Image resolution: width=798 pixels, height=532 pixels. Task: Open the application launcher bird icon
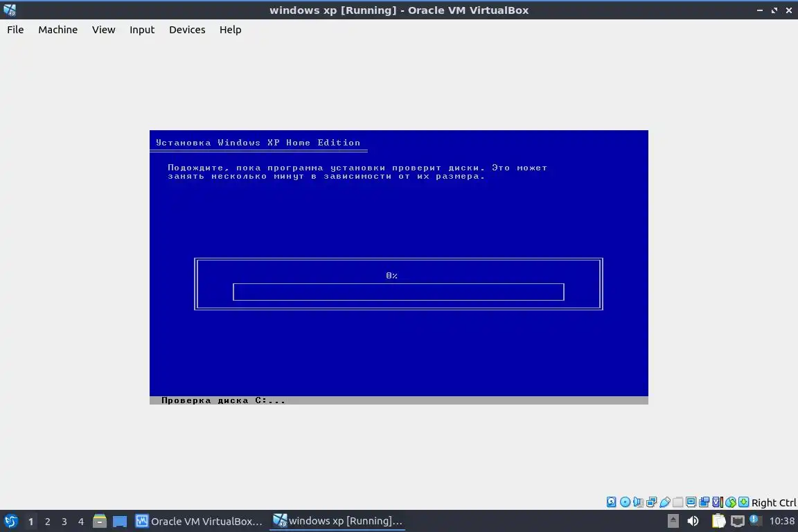coord(10,521)
